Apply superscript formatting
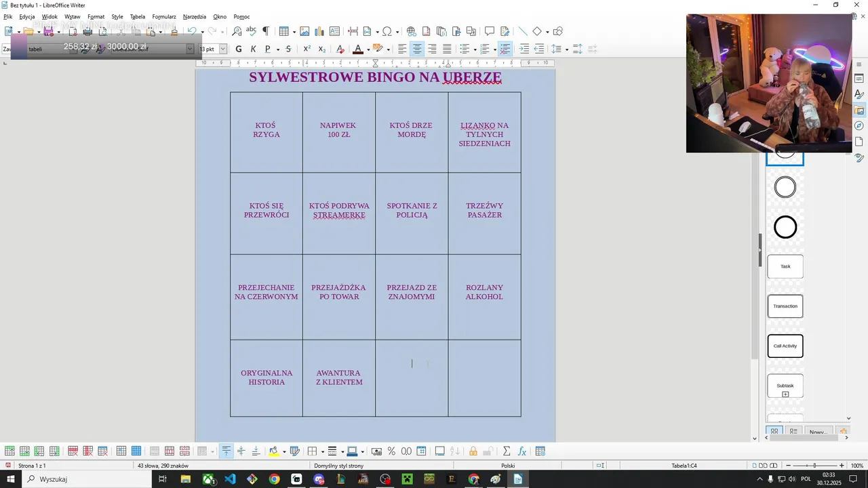 coord(307,49)
